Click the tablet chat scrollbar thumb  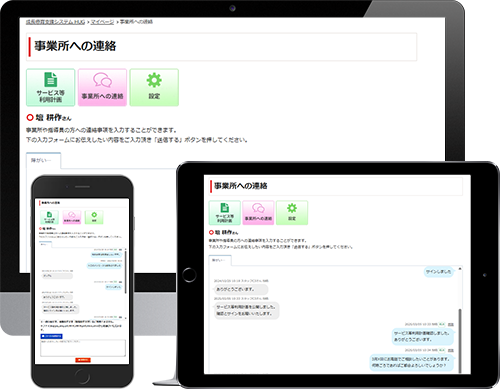tap(460, 340)
